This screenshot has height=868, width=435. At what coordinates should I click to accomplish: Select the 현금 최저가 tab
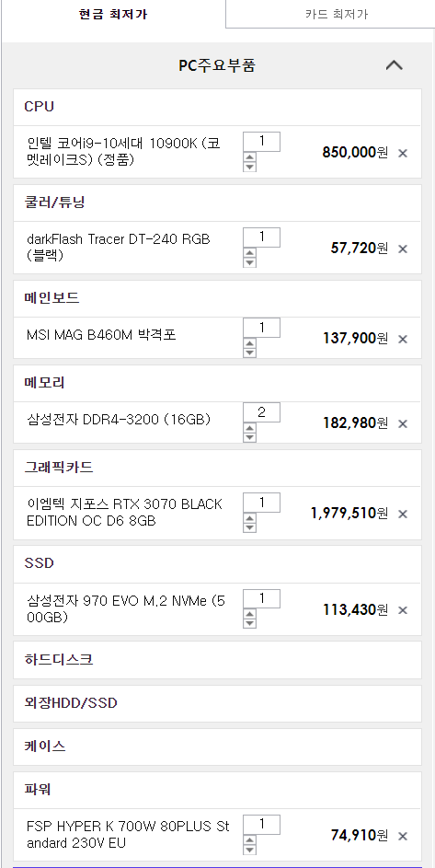click(113, 14)
